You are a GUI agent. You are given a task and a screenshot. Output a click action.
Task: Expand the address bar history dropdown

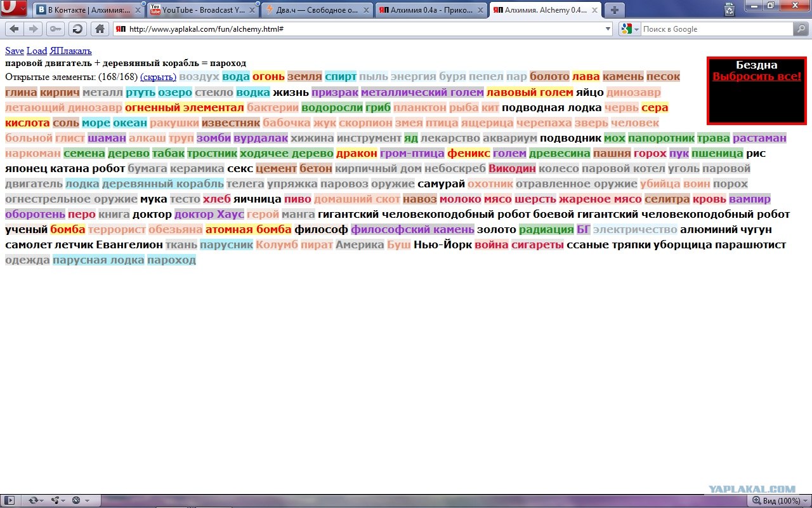608,29
